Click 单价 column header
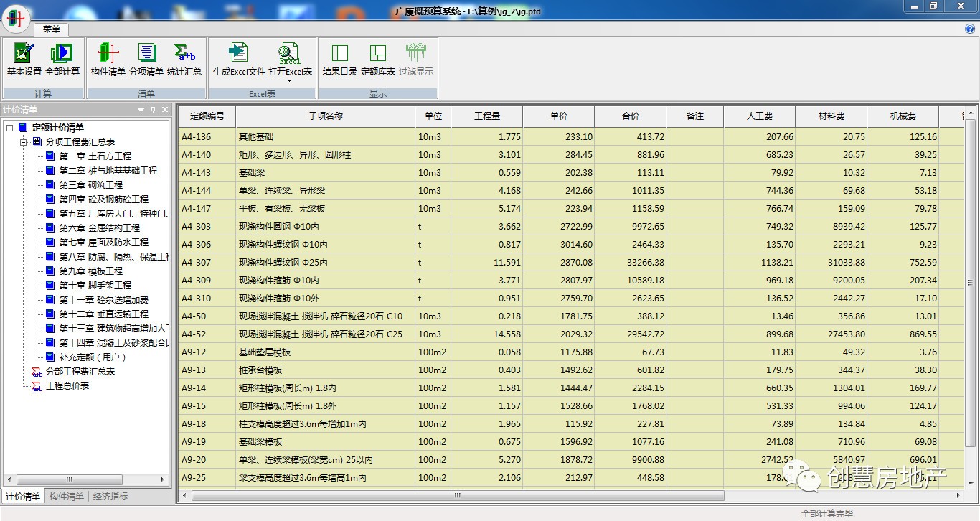This screenshot has width=980, height=521. 559,116
